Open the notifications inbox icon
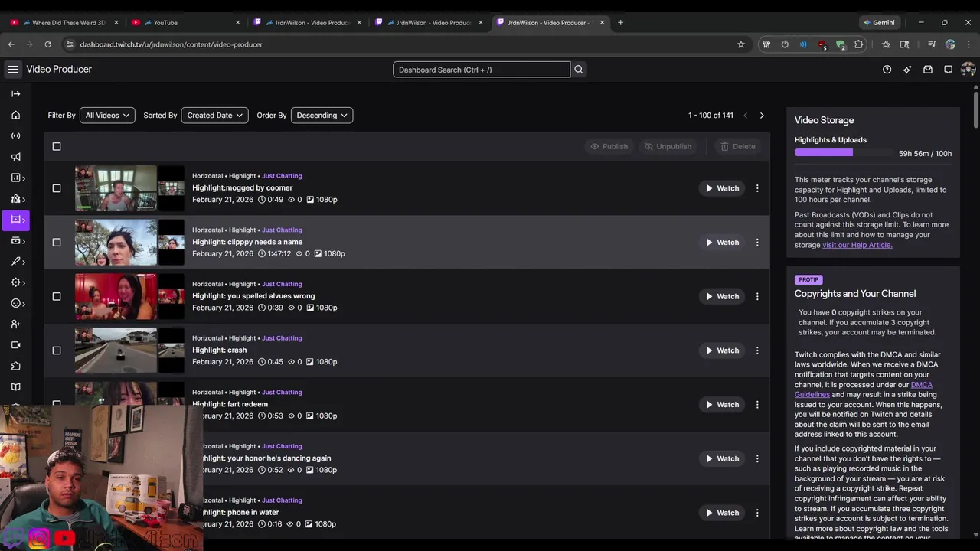 [928, 70]
